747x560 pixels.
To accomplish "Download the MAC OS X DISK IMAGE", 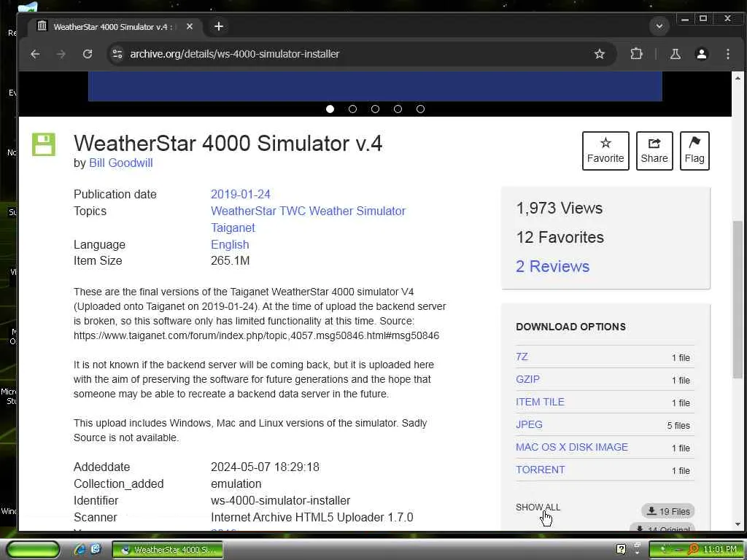I will [x=572, y=447].
